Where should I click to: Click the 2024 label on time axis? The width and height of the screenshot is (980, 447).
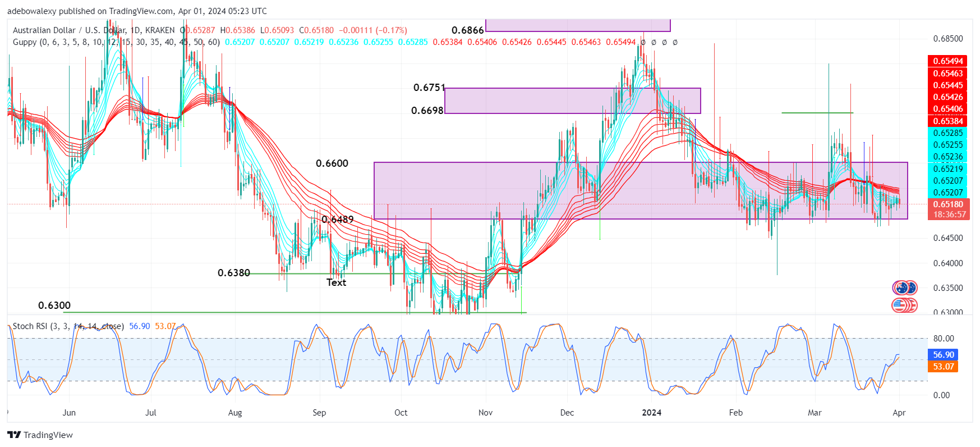tap(652, 413)
